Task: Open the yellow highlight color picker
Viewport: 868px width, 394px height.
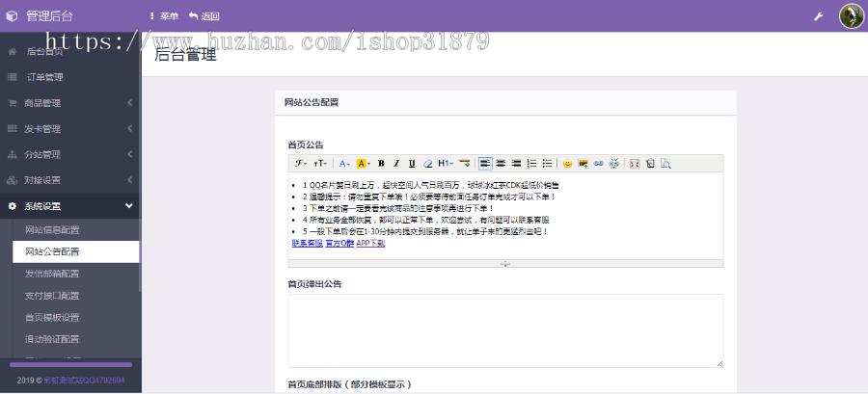Action: [x=364, y=164]
